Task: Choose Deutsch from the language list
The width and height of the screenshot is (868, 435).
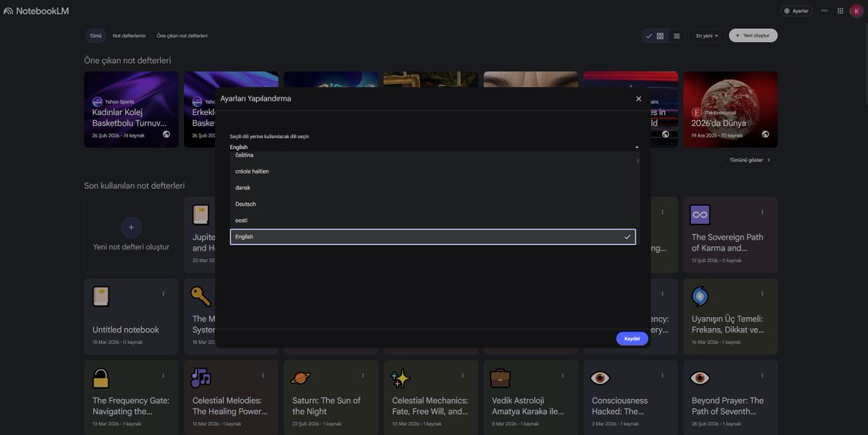Action: pyautogui.click(x=433, y=204)
